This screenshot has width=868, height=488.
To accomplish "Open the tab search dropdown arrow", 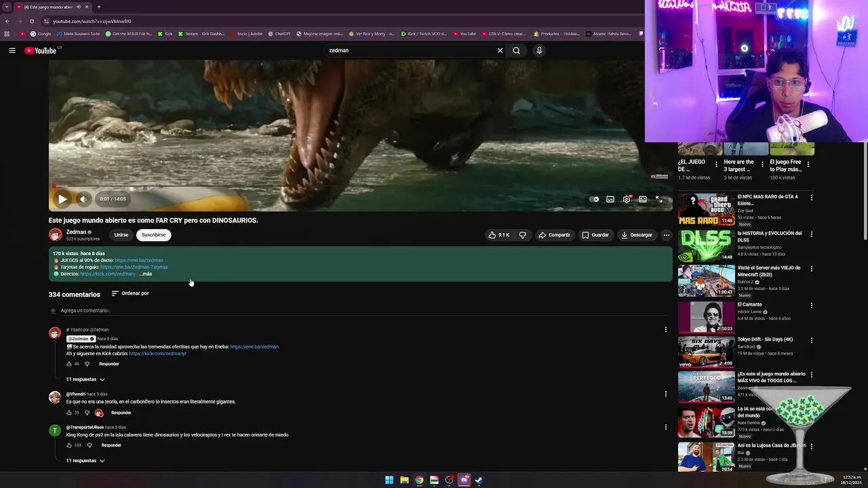I will 7,7.
